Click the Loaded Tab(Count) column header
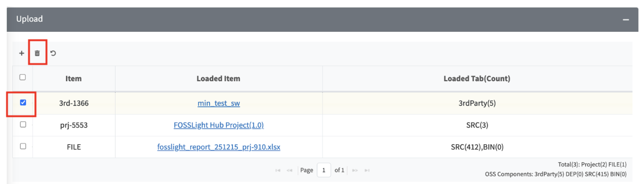The height and width of the screenshot is (184, 644). point(477,79)
